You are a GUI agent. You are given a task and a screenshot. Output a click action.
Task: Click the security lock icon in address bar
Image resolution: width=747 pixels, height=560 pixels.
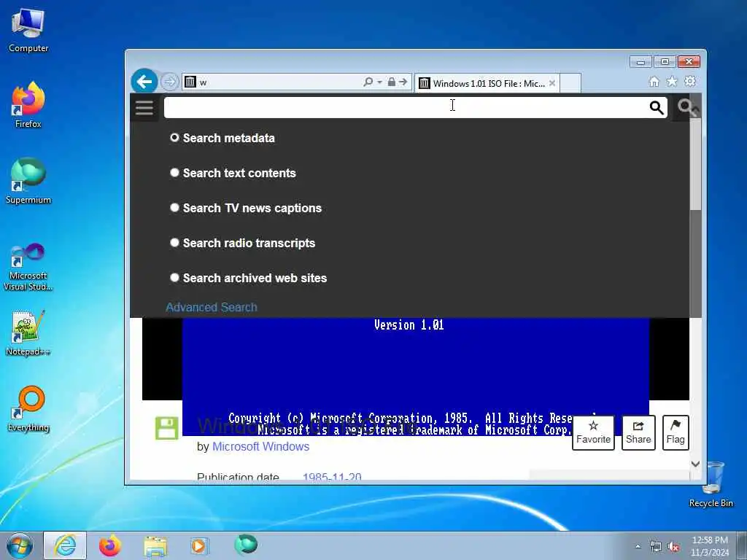(392, 82)
